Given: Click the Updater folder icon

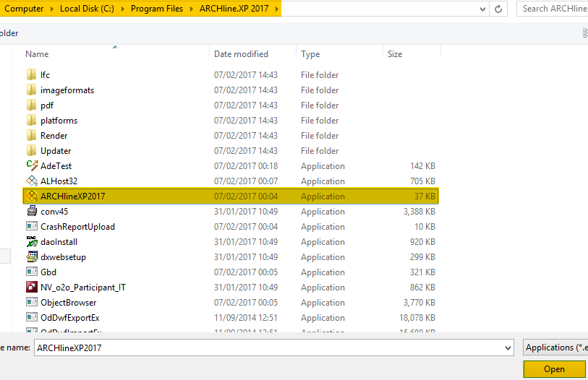Looking at the screenshot, I should 32,151.
